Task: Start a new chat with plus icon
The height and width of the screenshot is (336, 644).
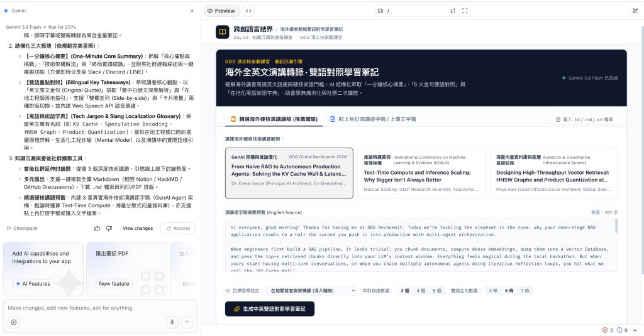Action: click(192, 11)
